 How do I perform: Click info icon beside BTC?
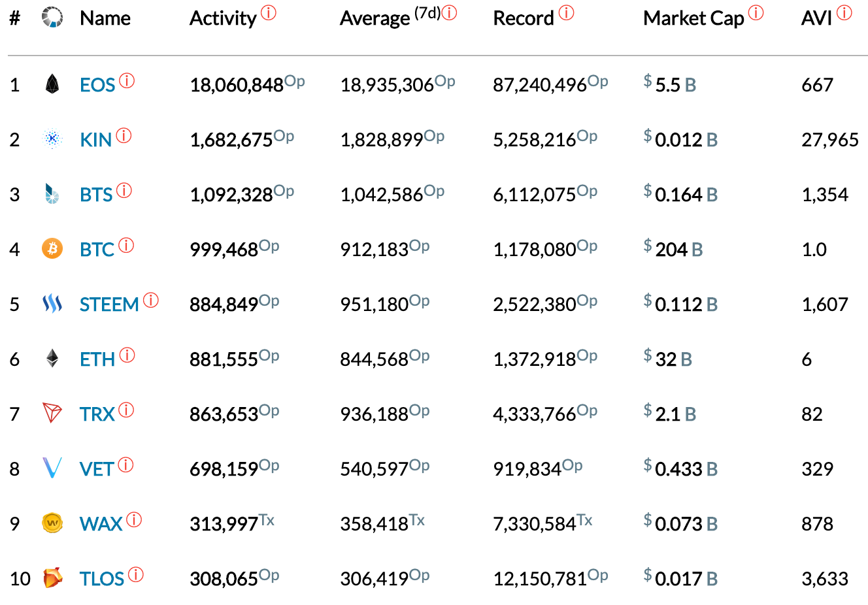[126, 245]
